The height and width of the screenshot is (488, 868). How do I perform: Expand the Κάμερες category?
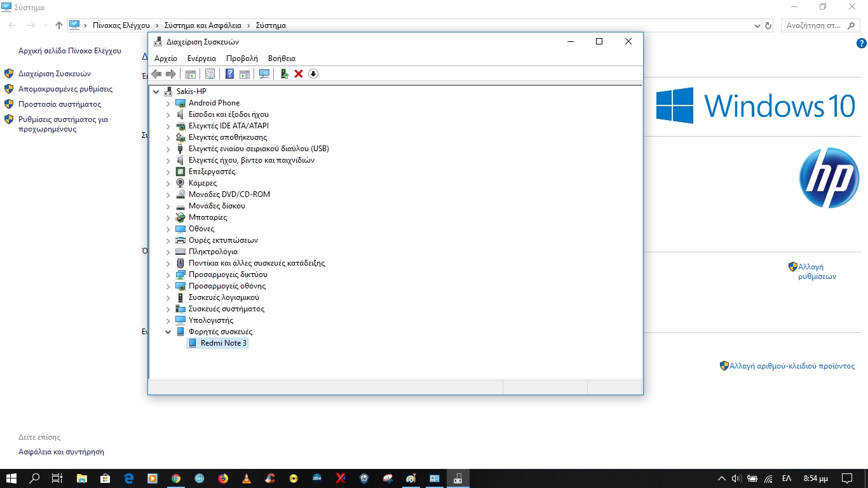click(168, 183)
